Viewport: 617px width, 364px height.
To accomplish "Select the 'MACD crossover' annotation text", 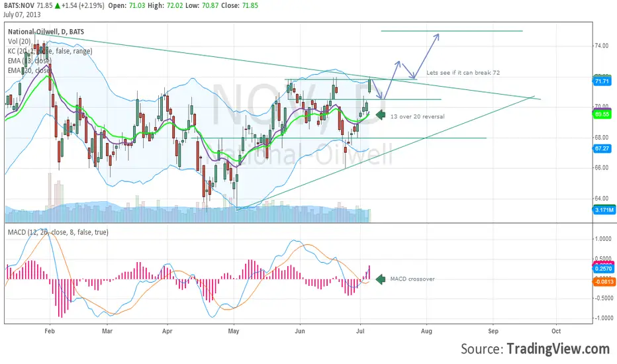I will (412, 279).
